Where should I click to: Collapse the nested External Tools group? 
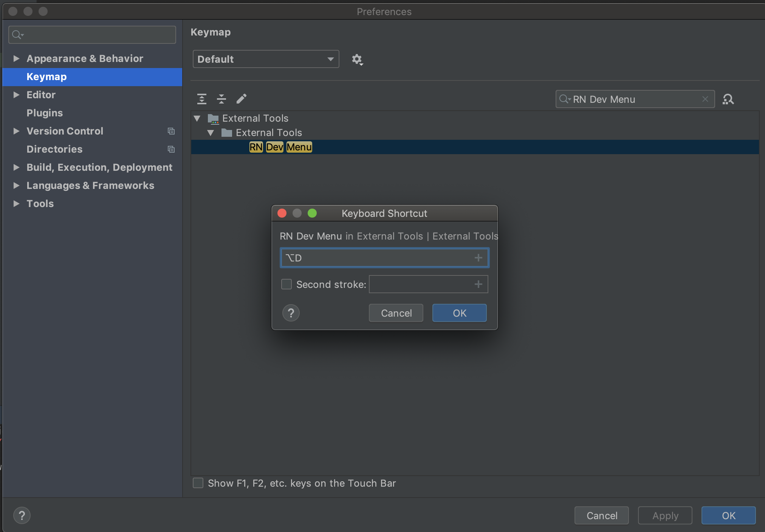(x=211, y=133)
